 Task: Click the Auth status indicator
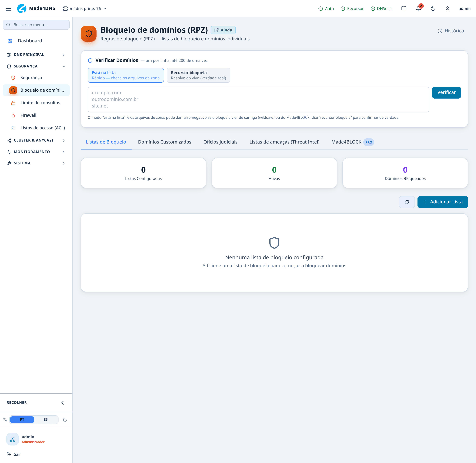pyautogui.click(x=326, y=8)
